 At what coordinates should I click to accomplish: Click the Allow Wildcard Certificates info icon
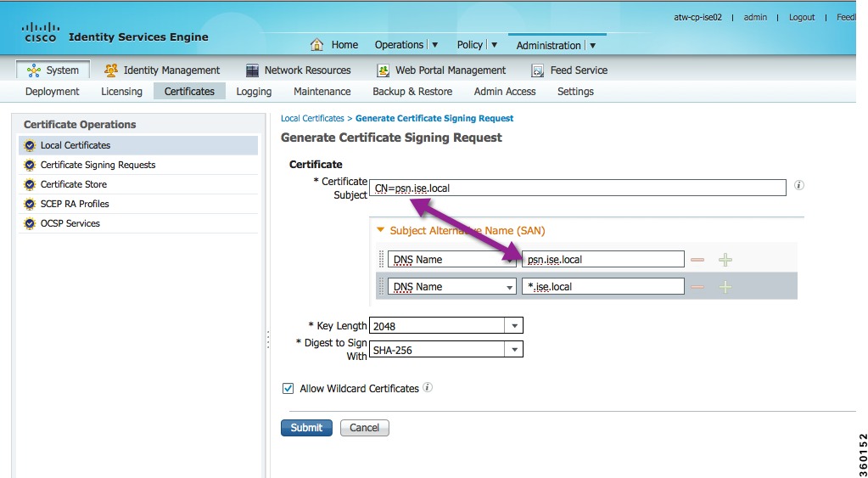click(x=428, y=387)
